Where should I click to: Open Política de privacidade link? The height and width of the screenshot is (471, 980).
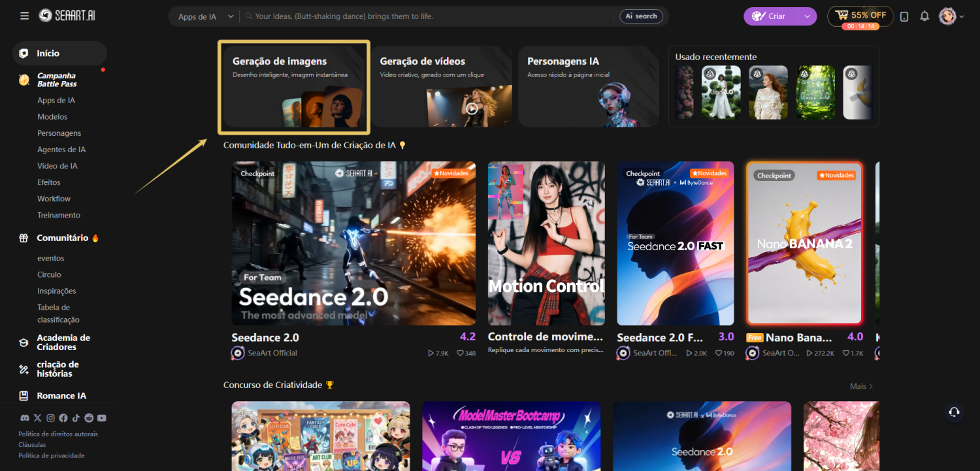pyautogui.click(x=52, y=455)
